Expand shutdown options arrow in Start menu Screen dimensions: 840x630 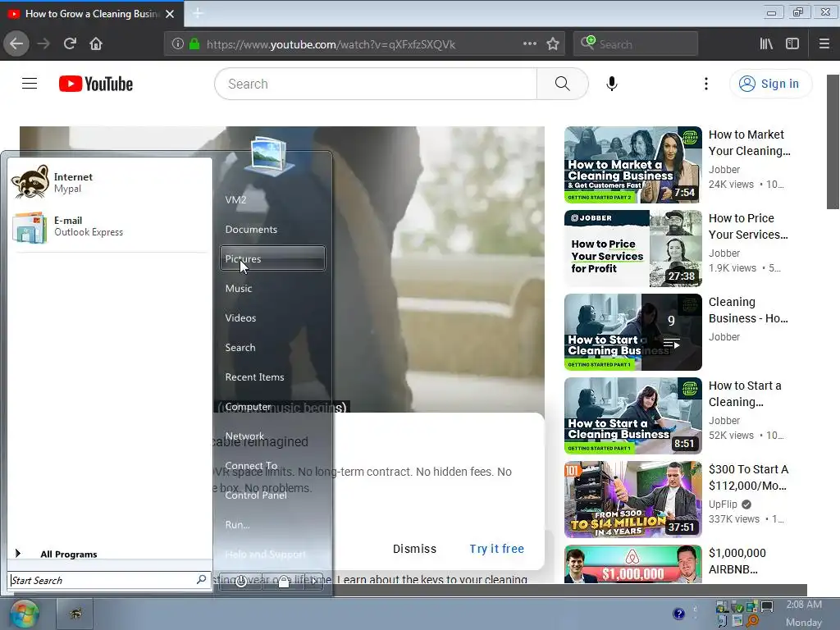click(314, 582)
